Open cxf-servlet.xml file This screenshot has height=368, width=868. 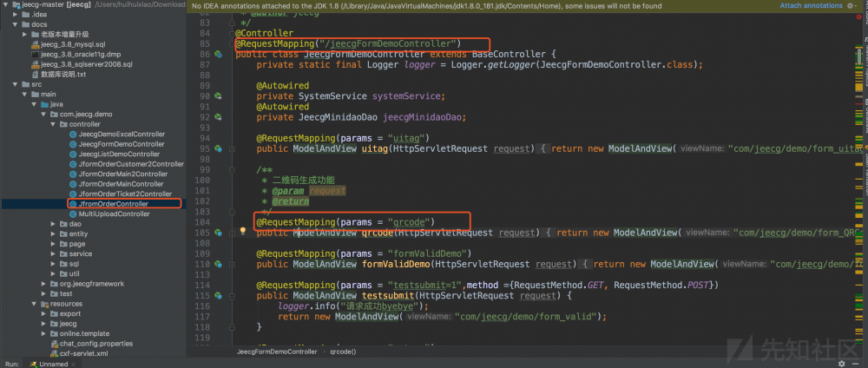tap(83, 353)
